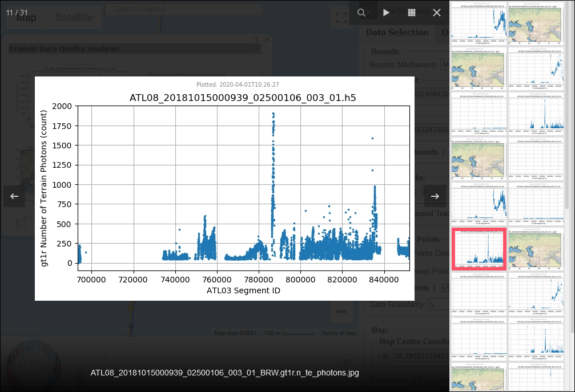575x392 pixels.
Task: Select the red-highlighted thumbnail in the strip
Action: pyautogui.click(x=479, y=249)
